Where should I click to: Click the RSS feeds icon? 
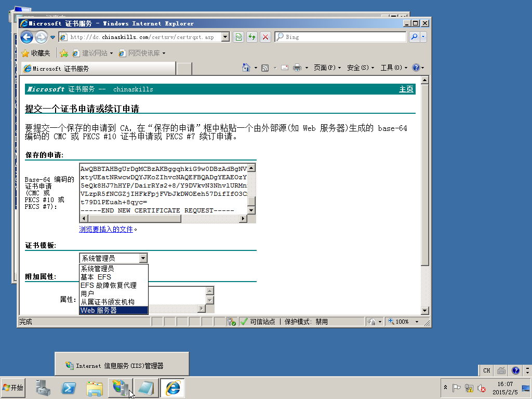tap(265, 68)
